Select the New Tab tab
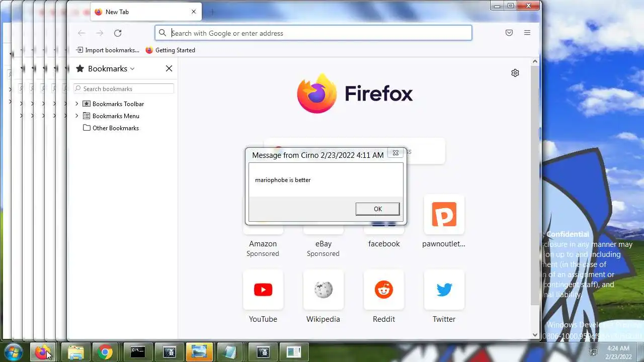Image resolution: width=644 pixels, height=362 pixels. [x=146, y=12]
